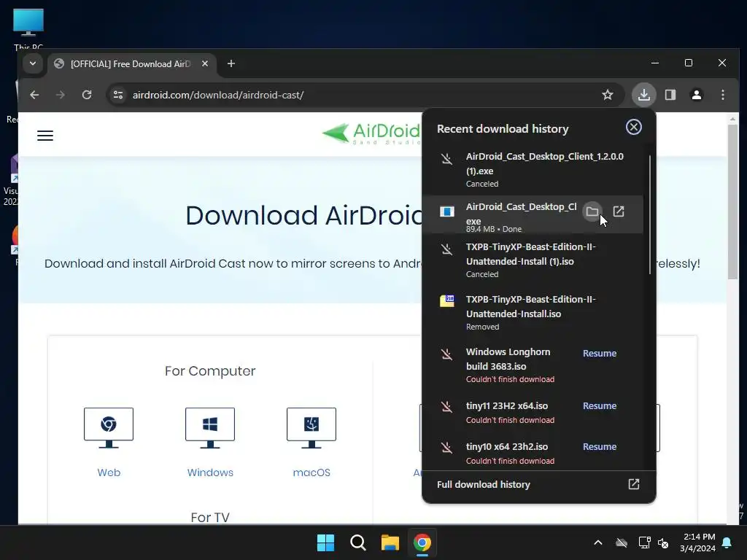Click the ISO file icon of removed download

coord(447,300)
